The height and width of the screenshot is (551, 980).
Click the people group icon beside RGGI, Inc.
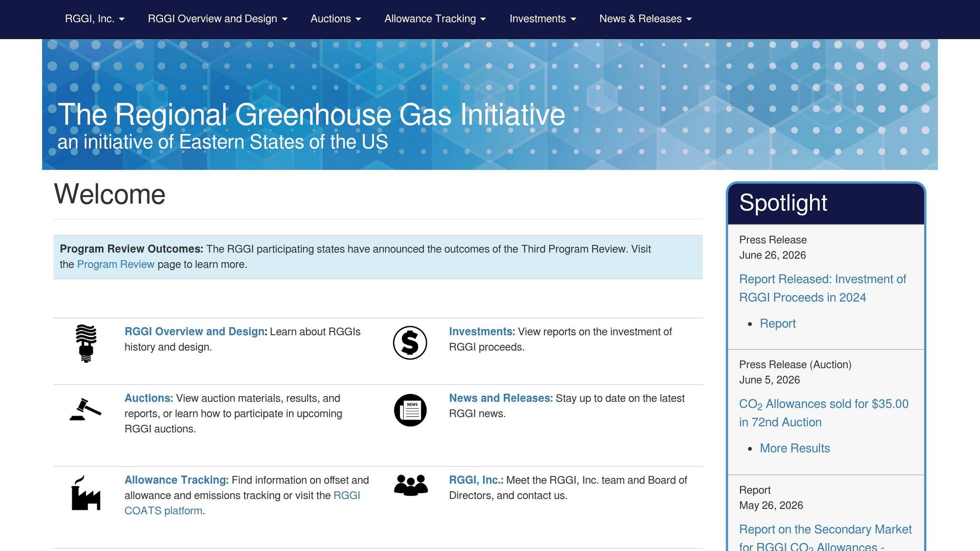click(x=411, y=485)
